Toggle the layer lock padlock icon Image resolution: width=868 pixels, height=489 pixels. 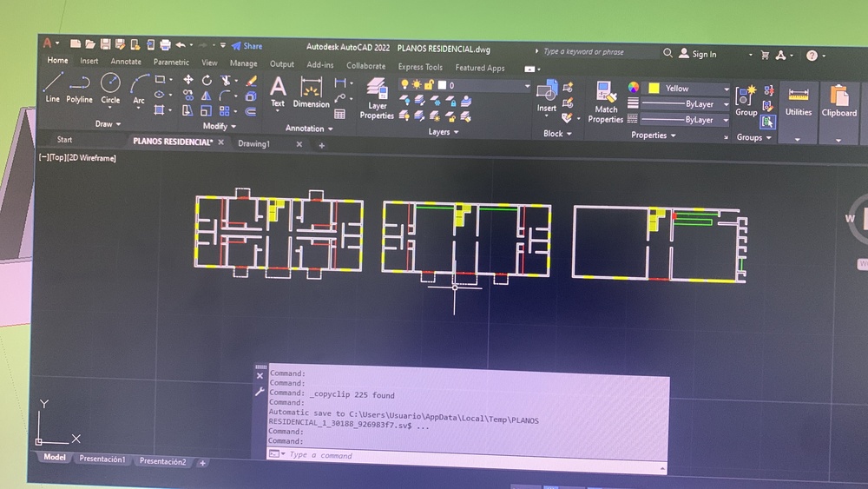pyautogui.click(x=428, y=84)
